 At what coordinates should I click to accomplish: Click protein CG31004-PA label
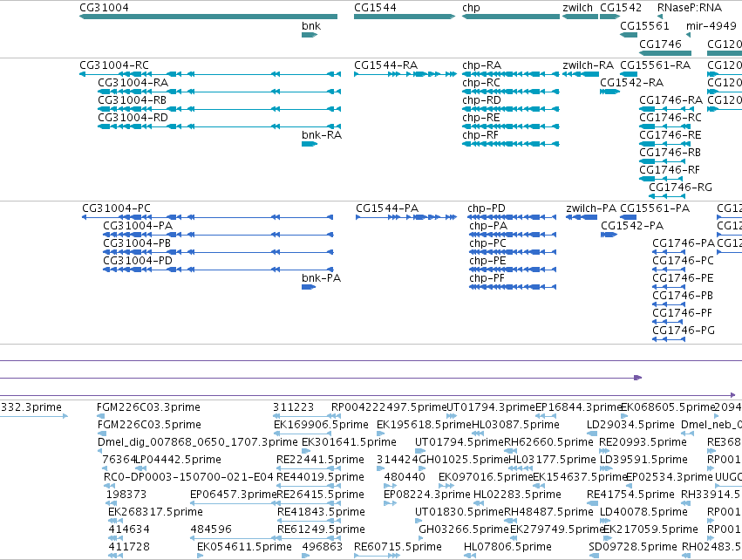138,226
